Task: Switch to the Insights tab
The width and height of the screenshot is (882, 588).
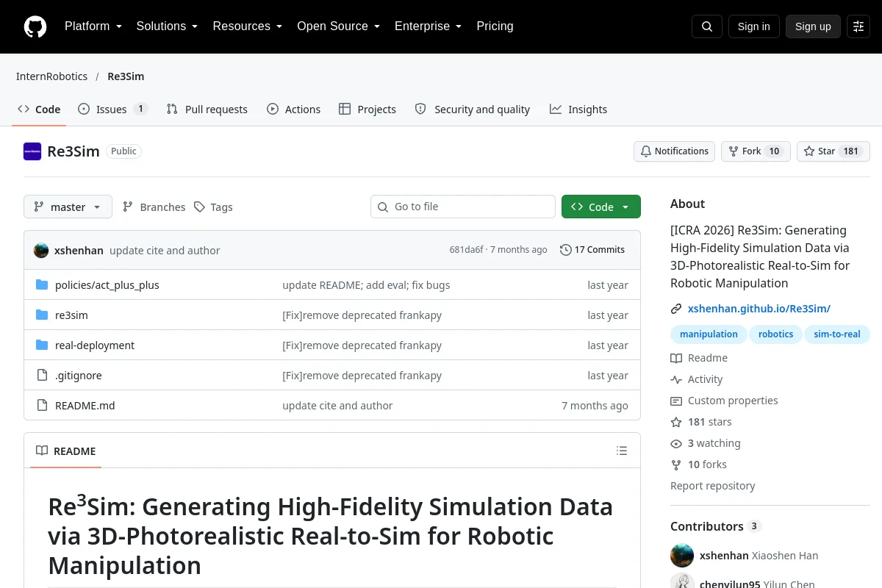Action: pyautogui.click(x=578, y=110)
